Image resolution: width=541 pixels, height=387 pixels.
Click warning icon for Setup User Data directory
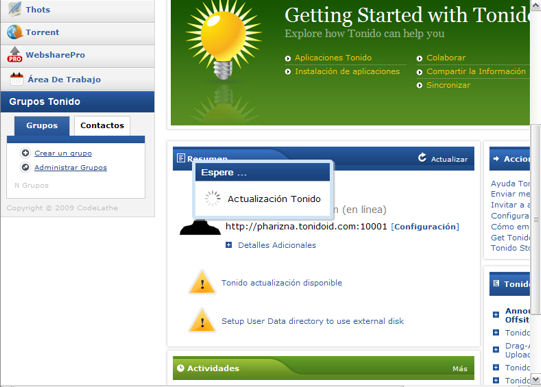[x=202, y=320]
